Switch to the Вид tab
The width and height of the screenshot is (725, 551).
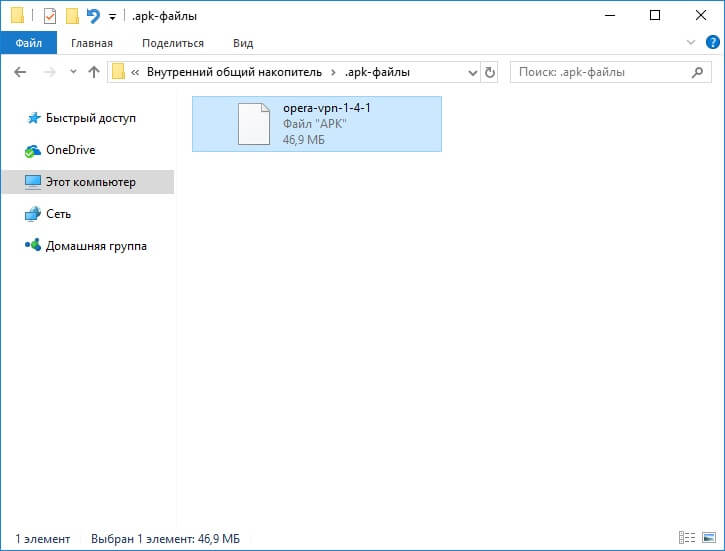click(243, 43)
